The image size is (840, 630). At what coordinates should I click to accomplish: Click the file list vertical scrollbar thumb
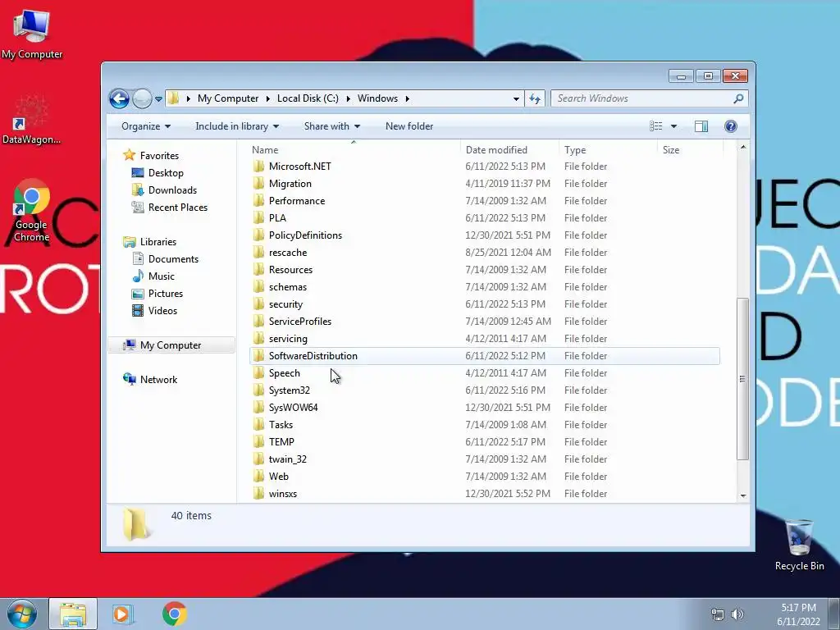[742, 379]
